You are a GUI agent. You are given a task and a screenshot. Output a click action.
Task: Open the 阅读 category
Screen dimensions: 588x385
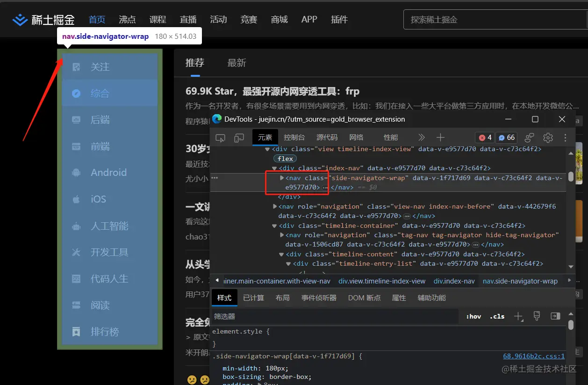tap(110, 305)
